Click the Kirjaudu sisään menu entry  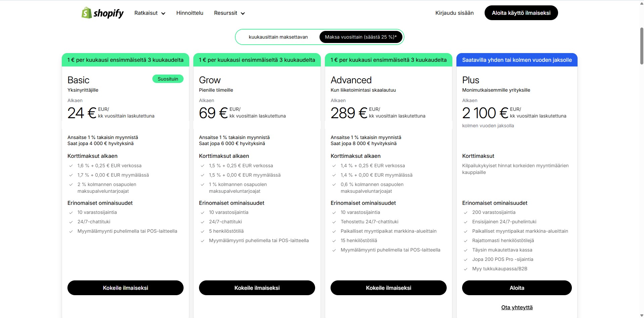point(454,13)
